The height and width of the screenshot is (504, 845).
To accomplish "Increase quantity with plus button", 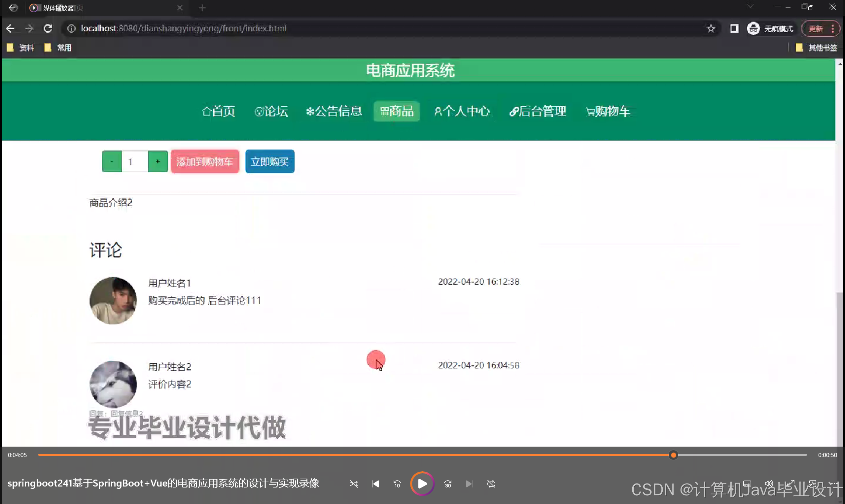I will tap(158, 162).
